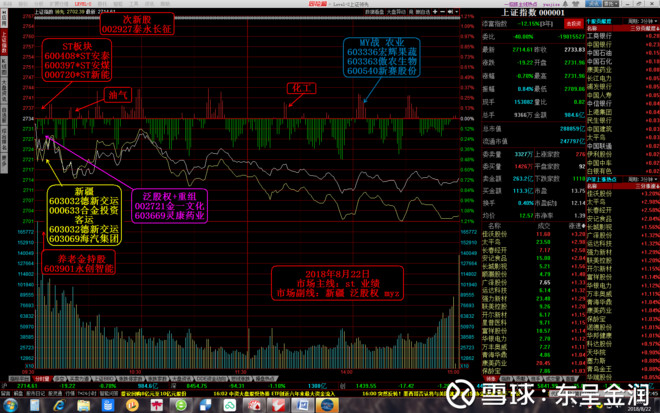Select the 应用 tab atop left sidebar
The height and width of the screenshot is (413, 660).
pos(4,19)
